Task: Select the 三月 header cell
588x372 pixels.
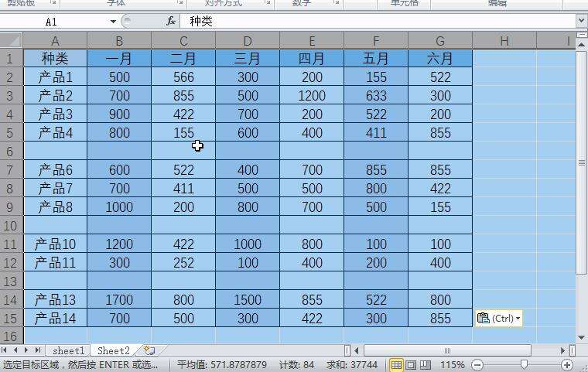Action: point(248,58)
